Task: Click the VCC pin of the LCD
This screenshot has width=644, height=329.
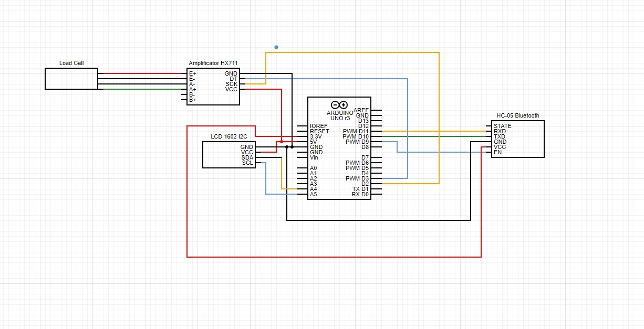Action: 247,152
